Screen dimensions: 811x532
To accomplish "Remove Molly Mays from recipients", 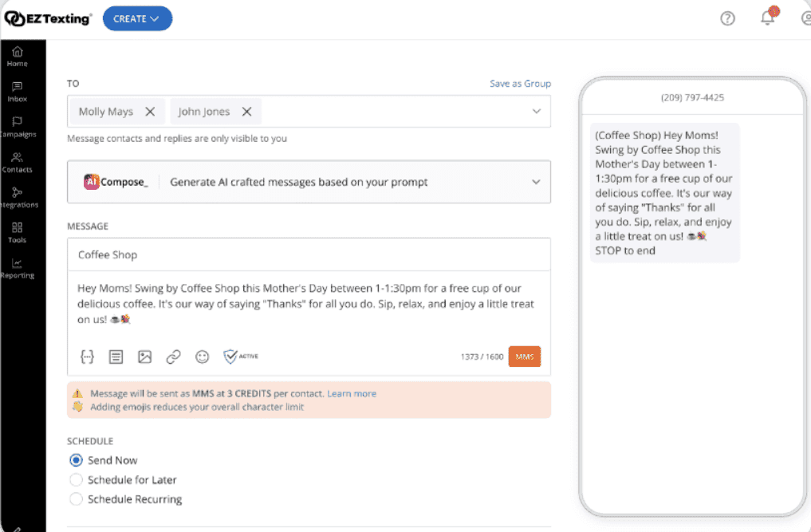I will coord(150,111).
